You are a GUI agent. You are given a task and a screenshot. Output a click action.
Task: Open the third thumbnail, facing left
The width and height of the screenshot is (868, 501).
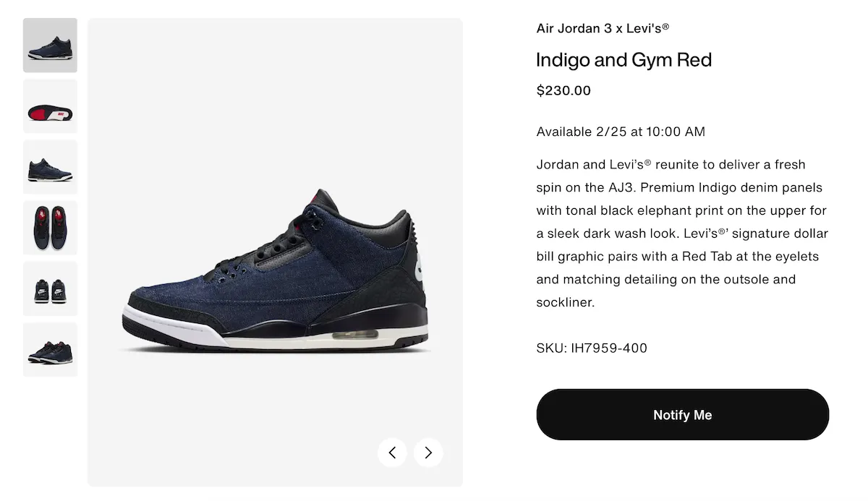50,167
